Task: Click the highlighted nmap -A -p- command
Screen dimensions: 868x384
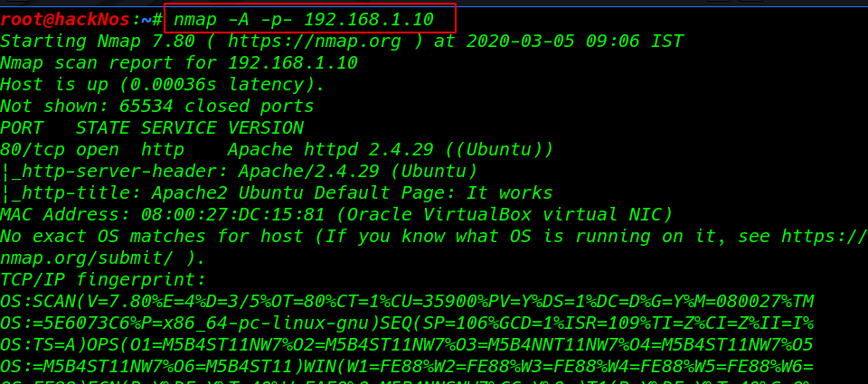Action: [x=304, y=19]
